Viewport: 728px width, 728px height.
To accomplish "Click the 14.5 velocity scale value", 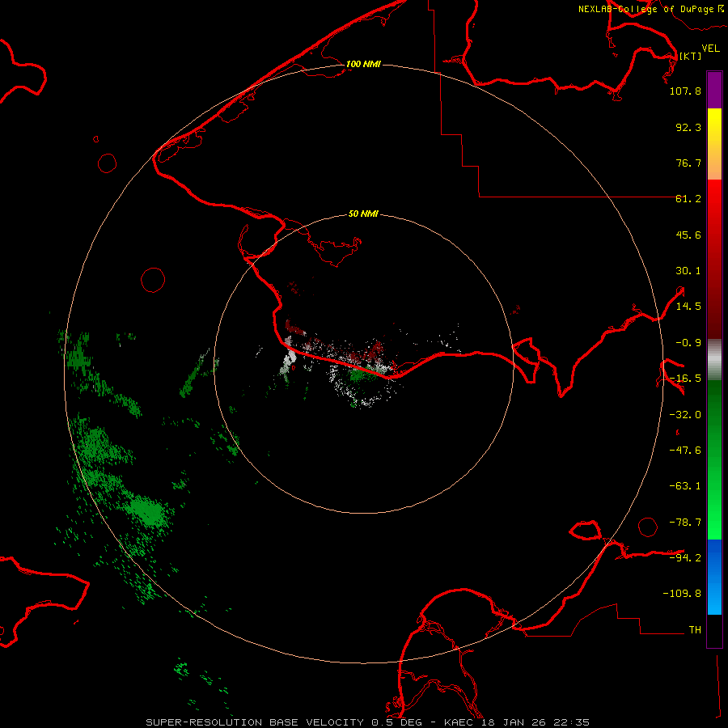I will 688,307.
